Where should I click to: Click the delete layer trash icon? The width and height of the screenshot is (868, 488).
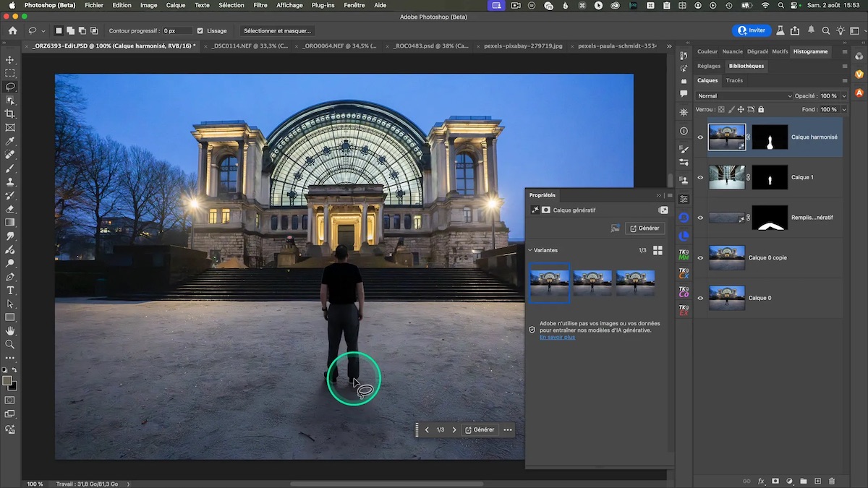click(831, 481)
